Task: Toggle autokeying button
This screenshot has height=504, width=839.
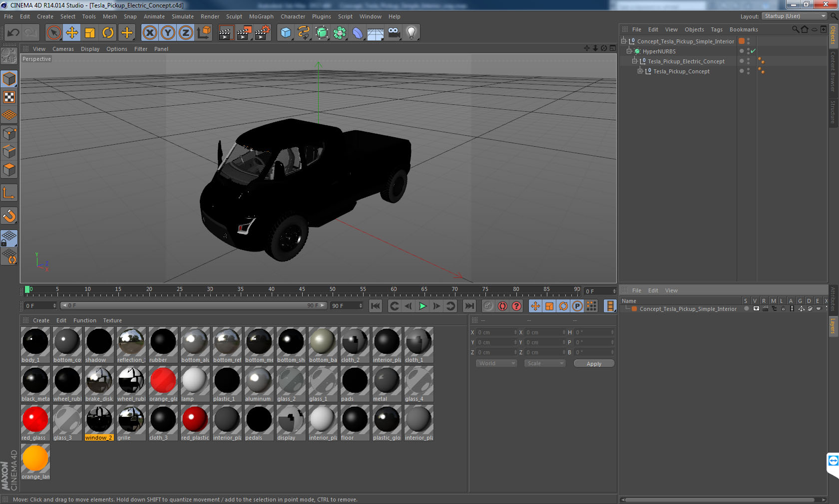Action: (502, 306)
